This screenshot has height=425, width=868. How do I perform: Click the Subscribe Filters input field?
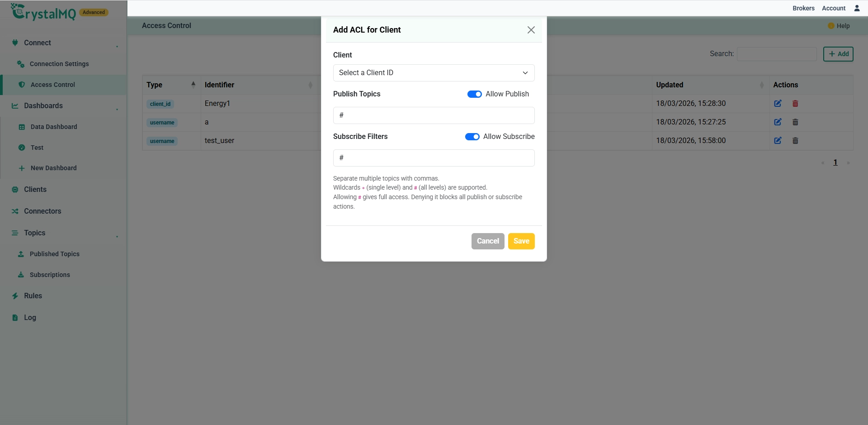pos(434,158)
